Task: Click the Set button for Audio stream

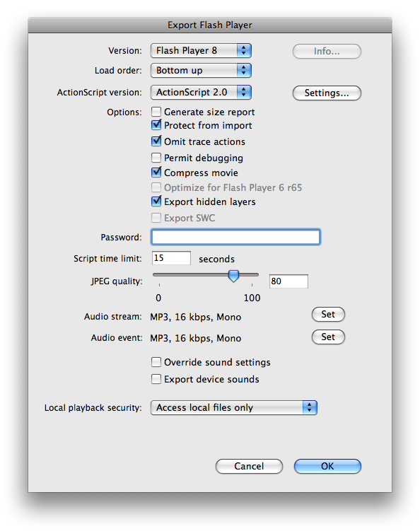Action: pos(328,314)
